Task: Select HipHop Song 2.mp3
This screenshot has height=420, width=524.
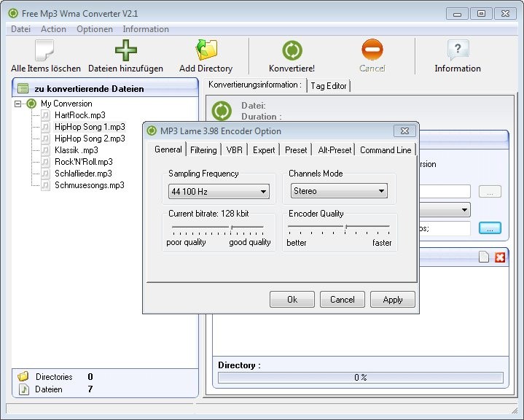Action: [90, 139]
